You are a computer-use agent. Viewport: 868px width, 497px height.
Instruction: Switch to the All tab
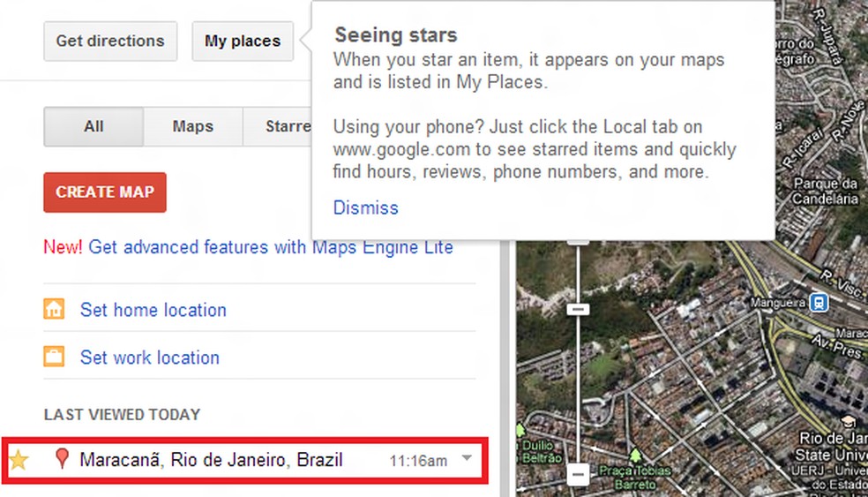point(94,126)
